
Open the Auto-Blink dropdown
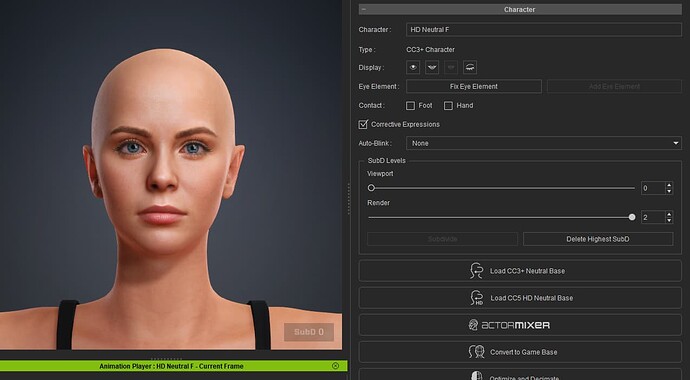click(x=543, y=143)
